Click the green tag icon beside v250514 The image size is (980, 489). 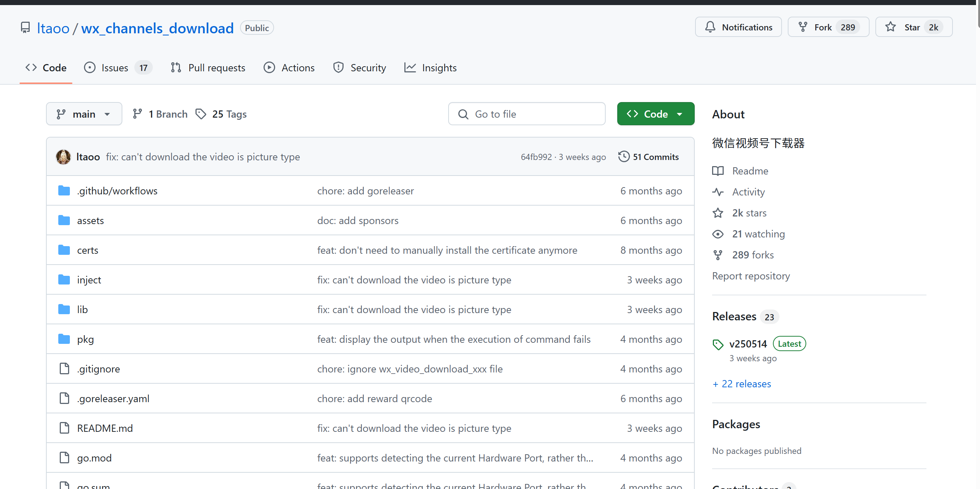point(718,345)
